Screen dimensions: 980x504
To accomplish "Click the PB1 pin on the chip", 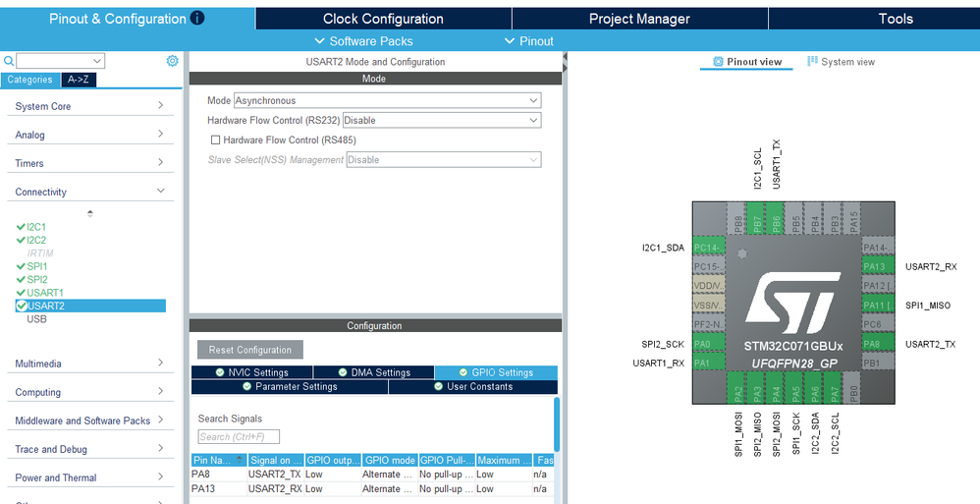I will [x=878, y=364].
